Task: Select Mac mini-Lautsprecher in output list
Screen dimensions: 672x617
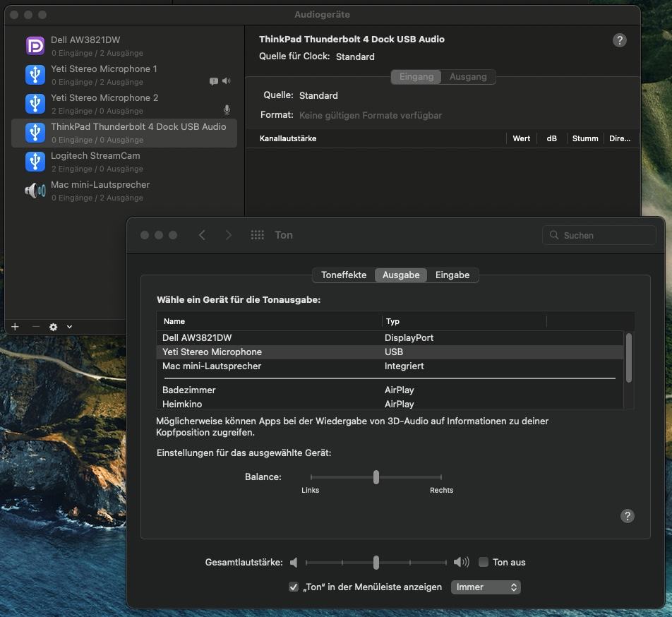Action: point(390,366)
